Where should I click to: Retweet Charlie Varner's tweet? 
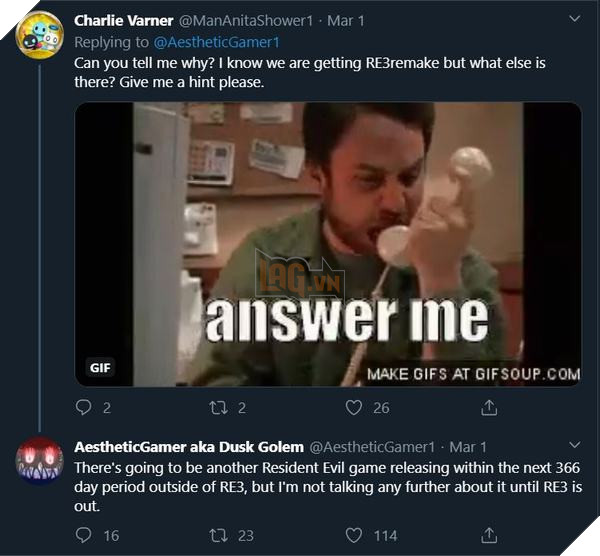point(218,407)
